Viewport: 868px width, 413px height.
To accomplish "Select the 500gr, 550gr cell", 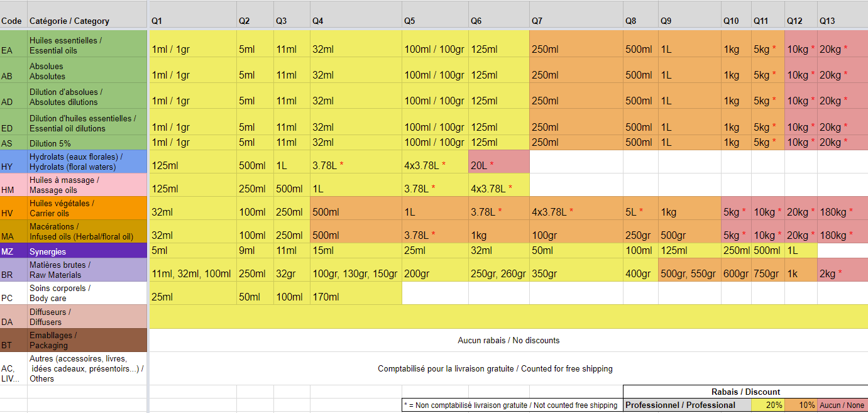I will (x=688, y=273).
